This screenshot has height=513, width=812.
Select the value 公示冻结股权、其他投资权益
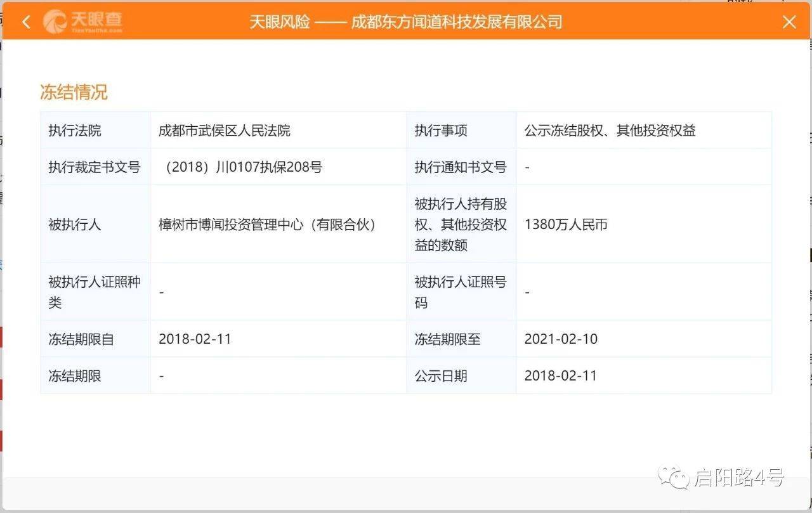610,131
